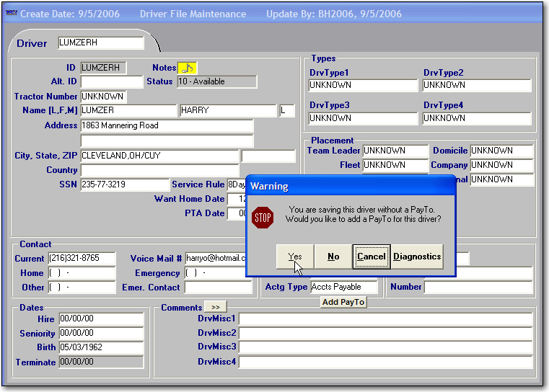Screen dimensions: 549x392
Task: Open the Actg Type field showing Accts Payable
Action: 343,287
